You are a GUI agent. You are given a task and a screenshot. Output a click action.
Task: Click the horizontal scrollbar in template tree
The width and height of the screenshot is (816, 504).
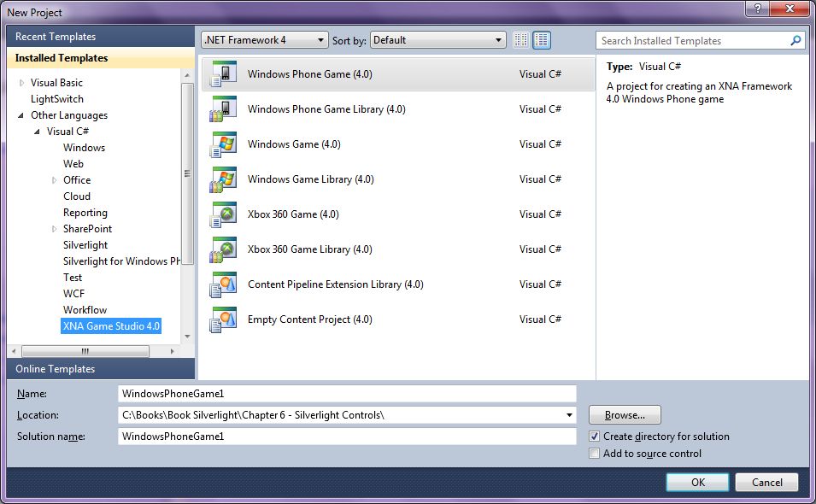85,351
